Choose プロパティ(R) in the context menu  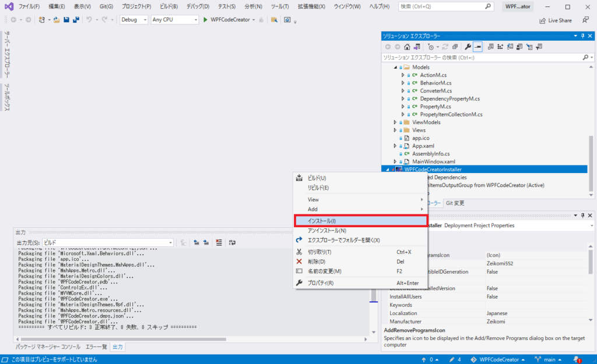(360, 283)
